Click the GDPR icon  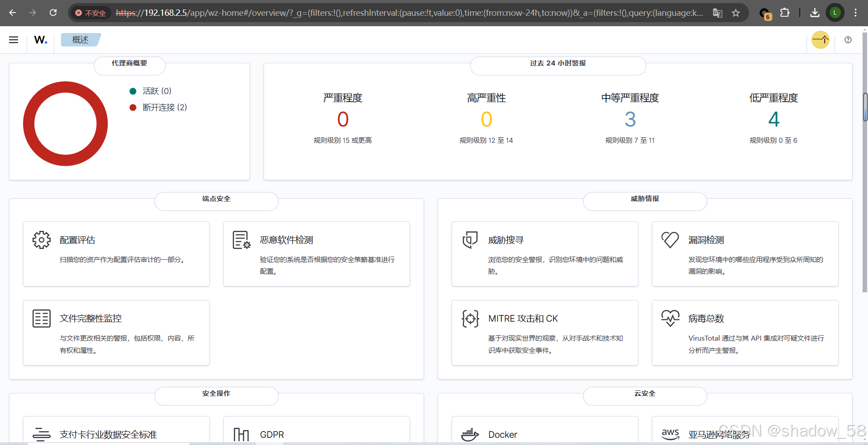[x=241, y=435]
